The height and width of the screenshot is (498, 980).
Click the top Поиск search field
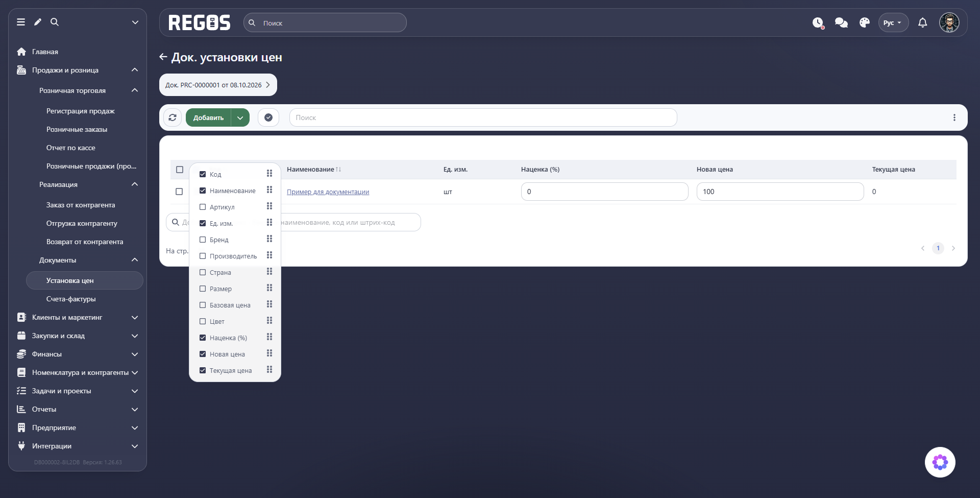click(x=325, y=22)
